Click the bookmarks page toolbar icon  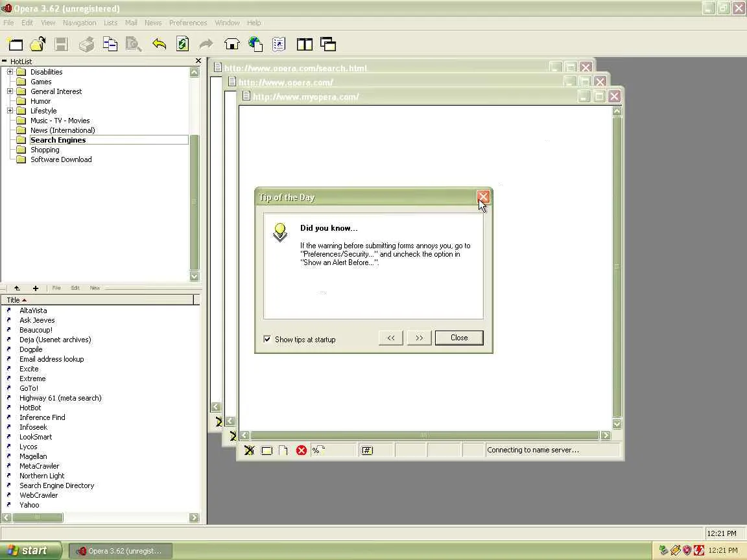[x=279, y=44]
